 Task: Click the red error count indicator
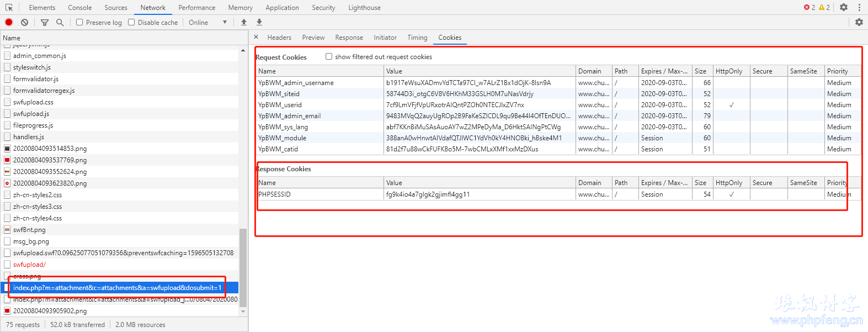coord(810,7)
